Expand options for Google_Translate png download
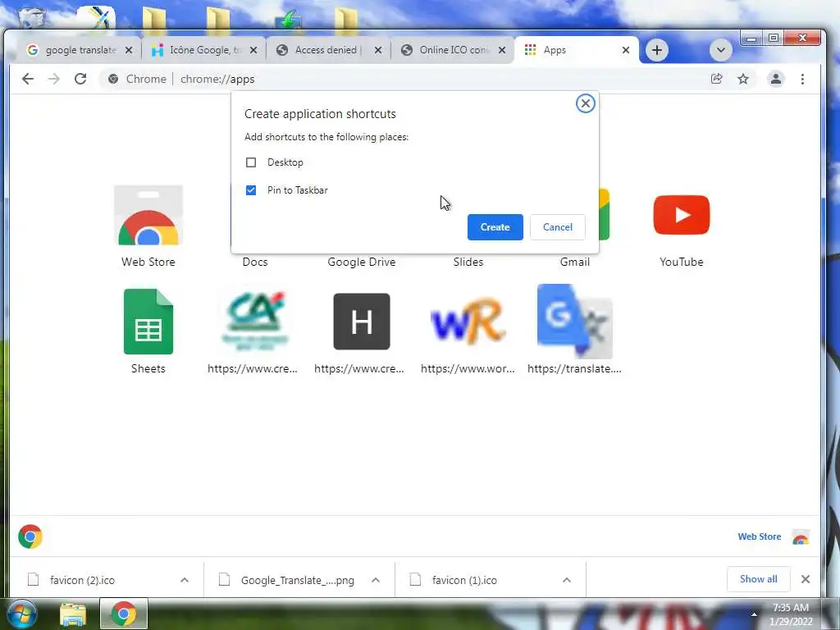840x630 pixels. [x=376, y=580]
